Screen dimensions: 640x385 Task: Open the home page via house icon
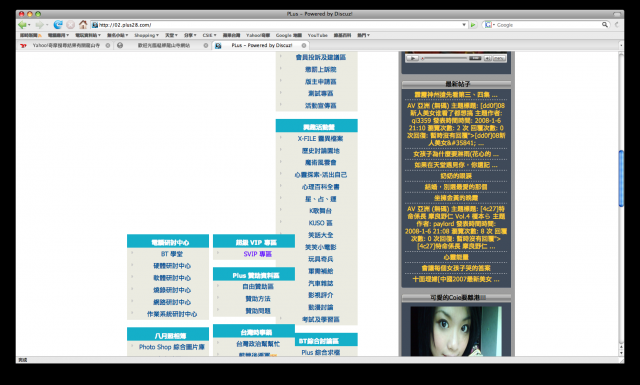(83, 24)
